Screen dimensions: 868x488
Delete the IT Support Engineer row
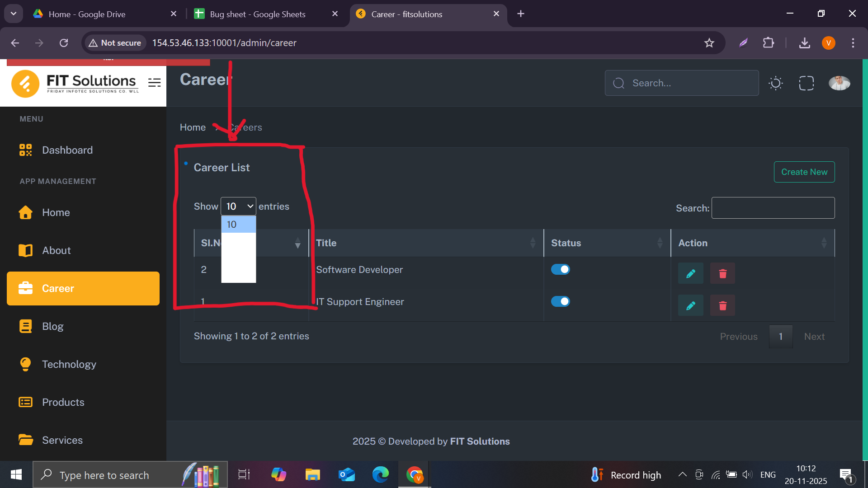(722, 305)
